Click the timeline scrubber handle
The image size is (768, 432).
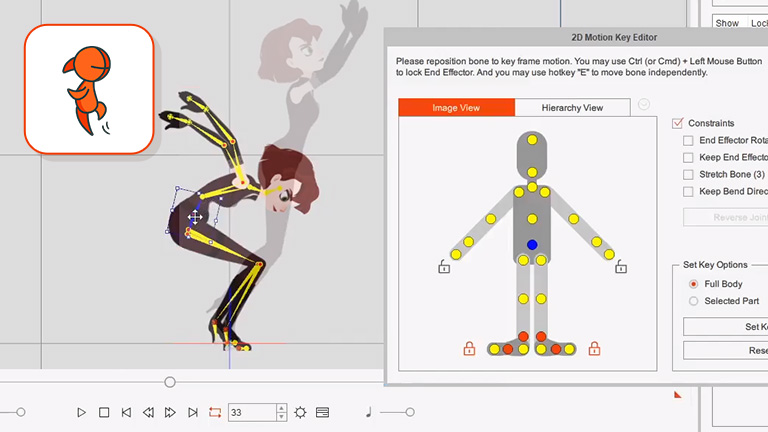click(x=169, y=382)
